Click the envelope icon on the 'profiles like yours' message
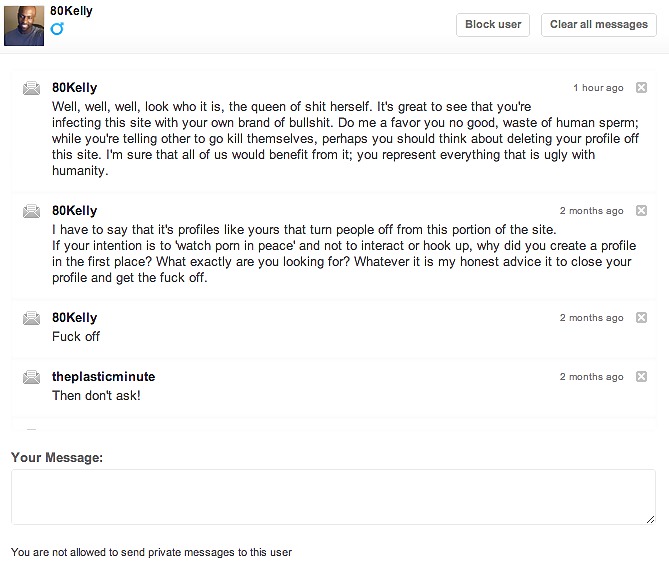The width and height of the screenshot is (669, 578). pos(31,211)
